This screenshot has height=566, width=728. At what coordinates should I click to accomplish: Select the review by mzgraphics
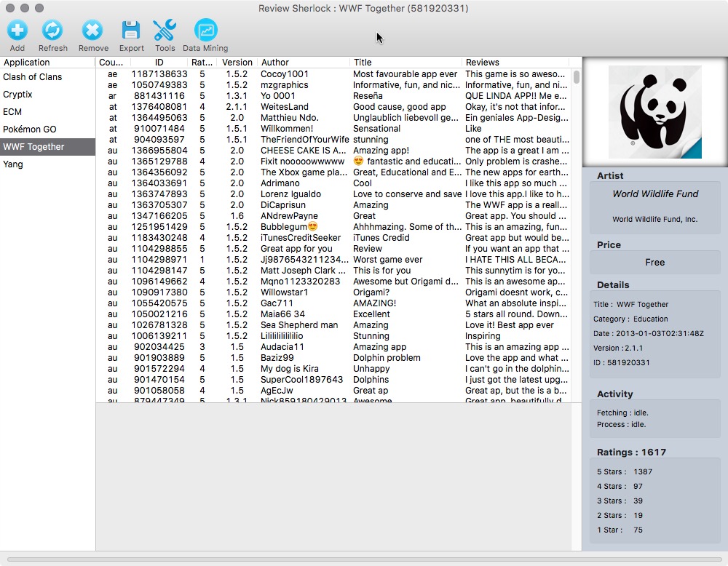click(x=333, y=85)
